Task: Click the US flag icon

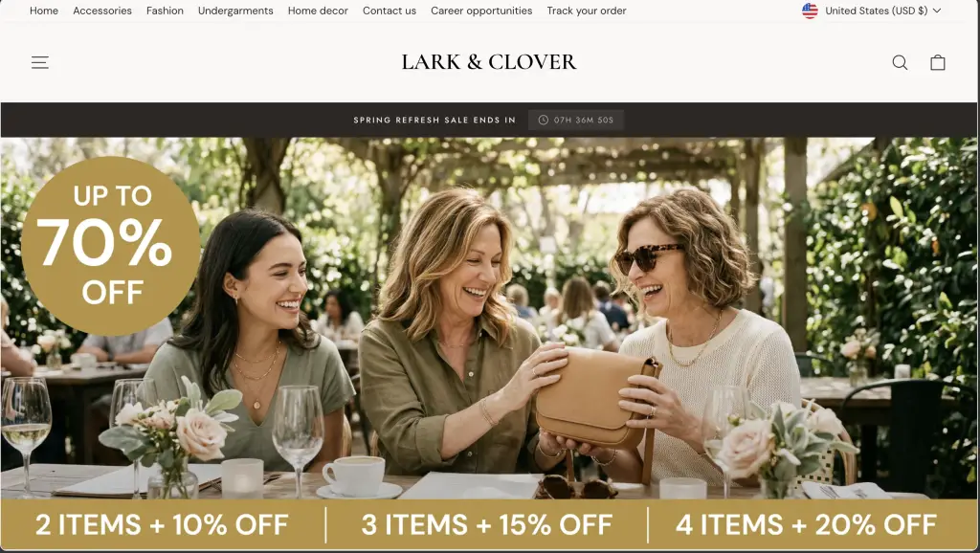Action: (x=810, y=11)
